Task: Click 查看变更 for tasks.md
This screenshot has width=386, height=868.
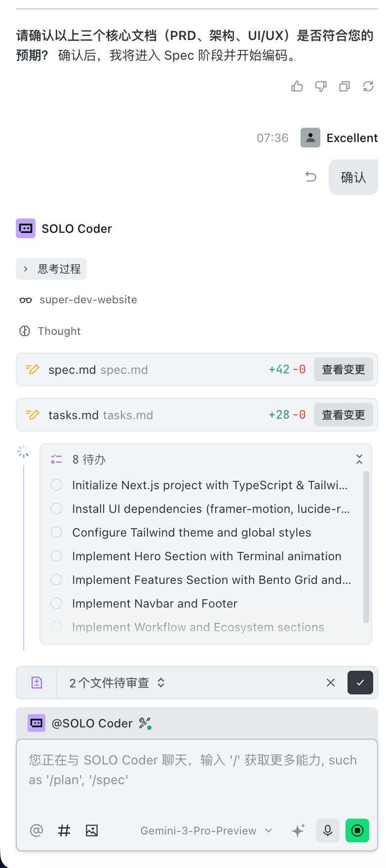Action: pos(344,415)
